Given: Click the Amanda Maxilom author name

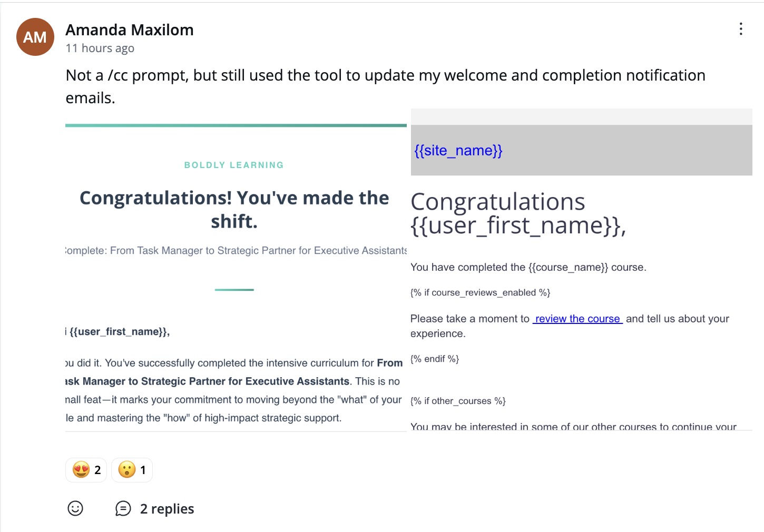Looking at the screenshot, I should pyautogui.click(x=130, y=30).
